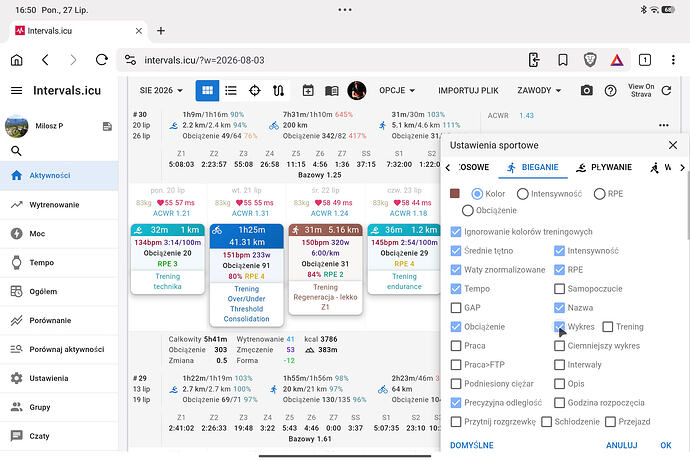Open Brave rewards triangle icon
Viewport: 690px width, 460px height.
617,60
